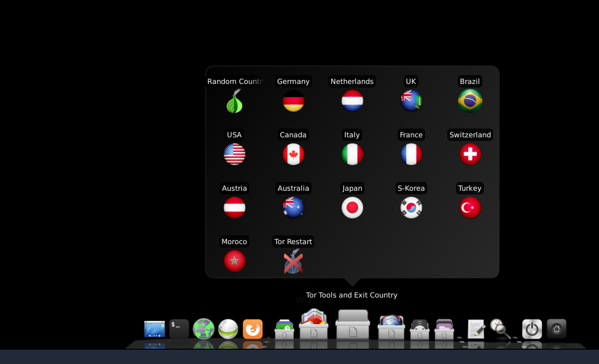Choose Japan flag exit country
599x364 pixels.
tap(352, 208)
